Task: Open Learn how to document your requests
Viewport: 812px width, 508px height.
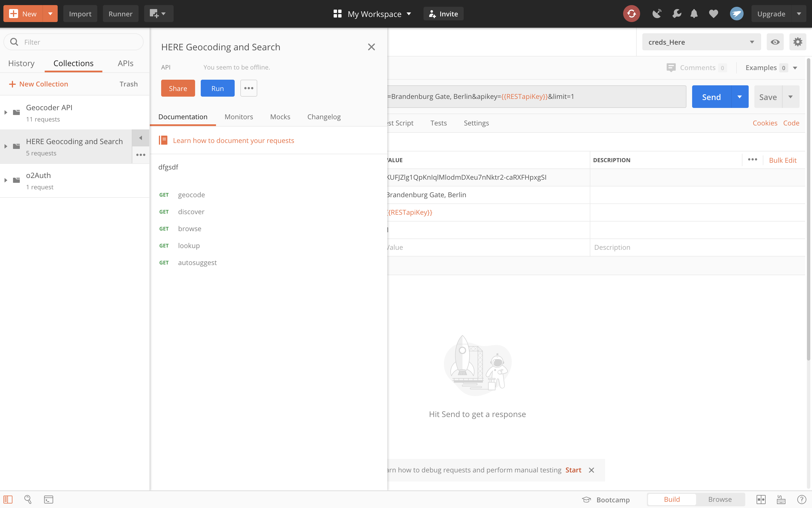Action: coord(233,140)
